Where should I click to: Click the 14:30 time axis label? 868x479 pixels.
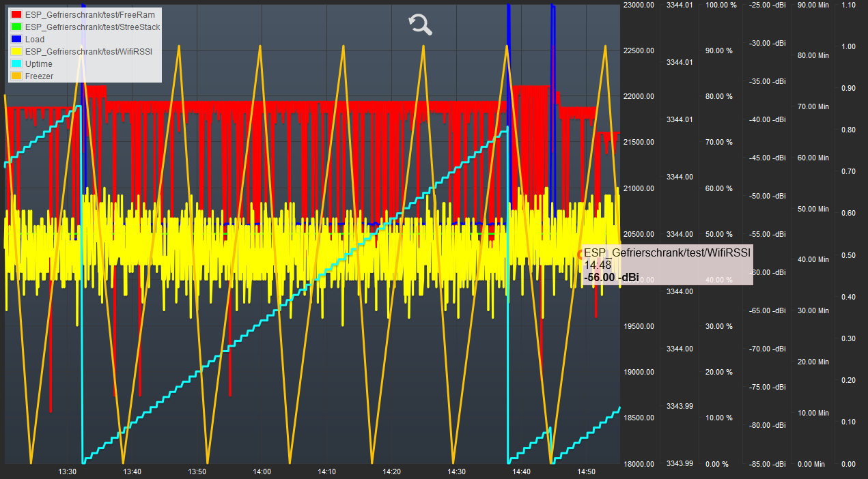pos(456,471)
